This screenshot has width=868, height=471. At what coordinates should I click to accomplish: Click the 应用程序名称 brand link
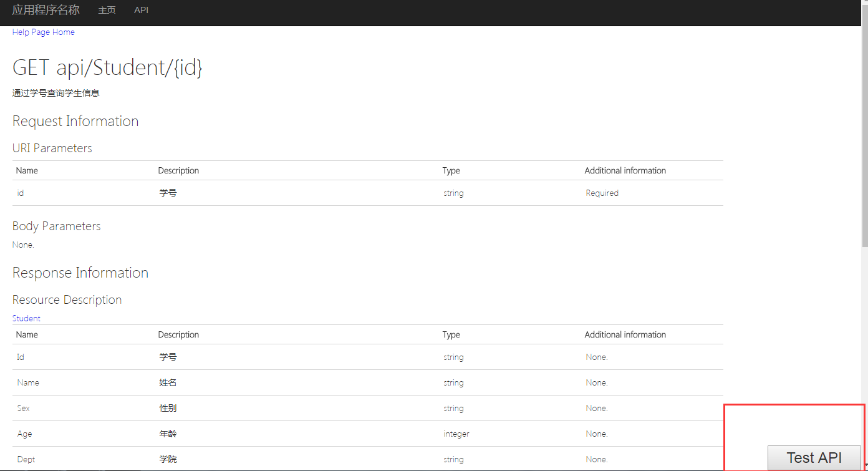coord(46,10)
